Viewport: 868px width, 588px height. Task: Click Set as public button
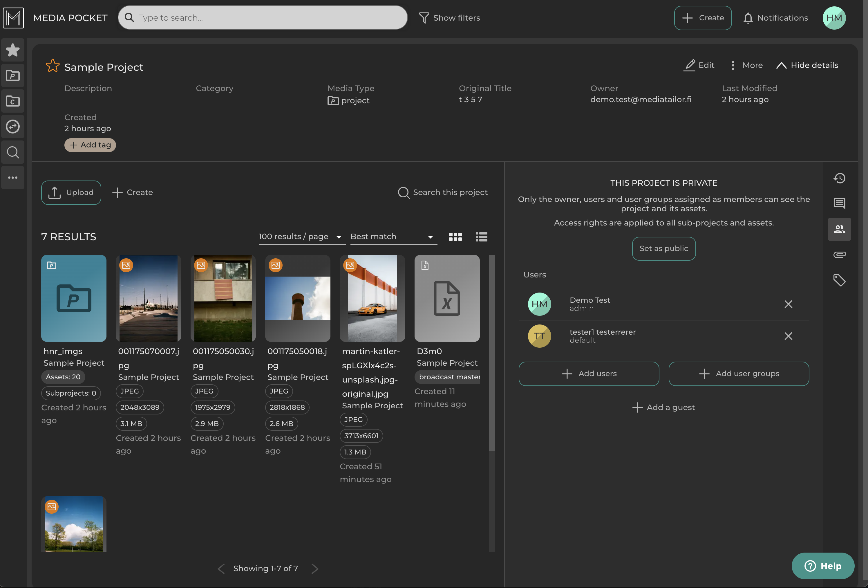point(663,249)
